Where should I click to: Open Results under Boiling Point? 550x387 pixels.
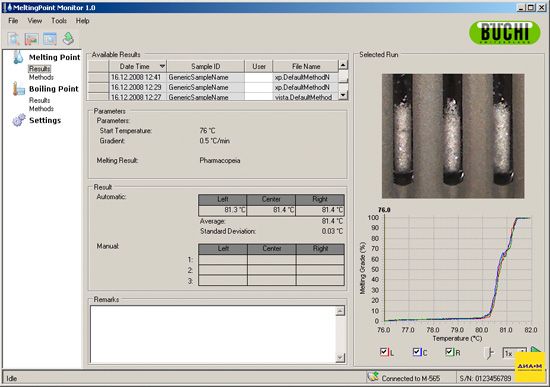(39, 100)
